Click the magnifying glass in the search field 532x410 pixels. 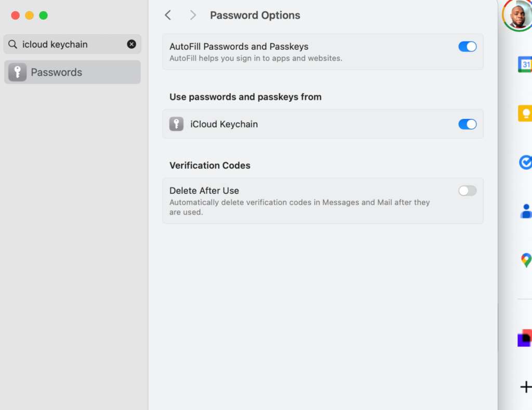pyautogui.click(x=12, y=44)
